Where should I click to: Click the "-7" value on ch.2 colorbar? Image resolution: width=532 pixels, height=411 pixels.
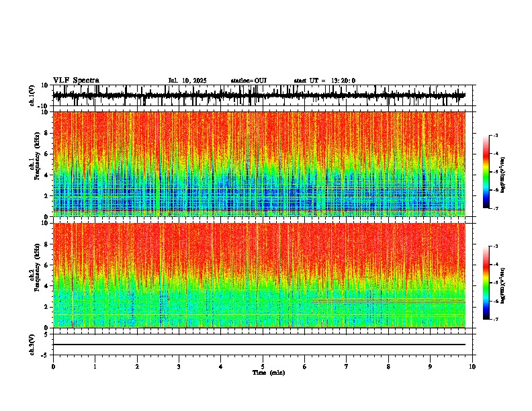[495, 319]
